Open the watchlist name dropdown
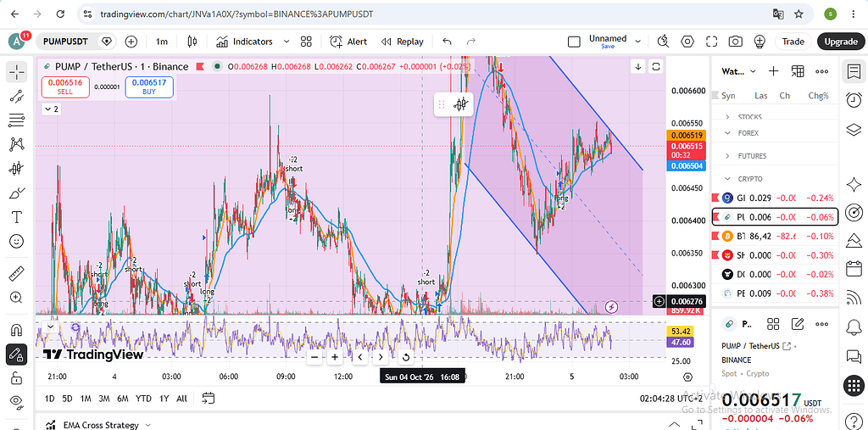The width and height of the screenshot is (868, 430). click(x=739, y=71)
